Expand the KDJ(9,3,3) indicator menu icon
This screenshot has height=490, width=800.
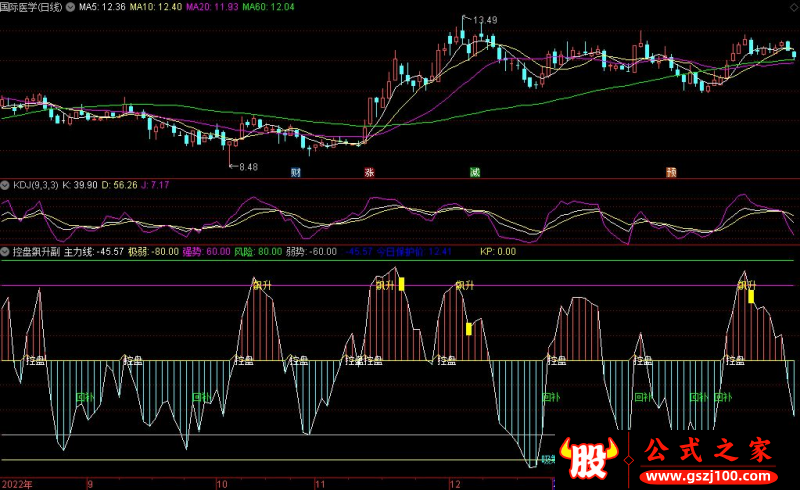click(x=5, y=185)
